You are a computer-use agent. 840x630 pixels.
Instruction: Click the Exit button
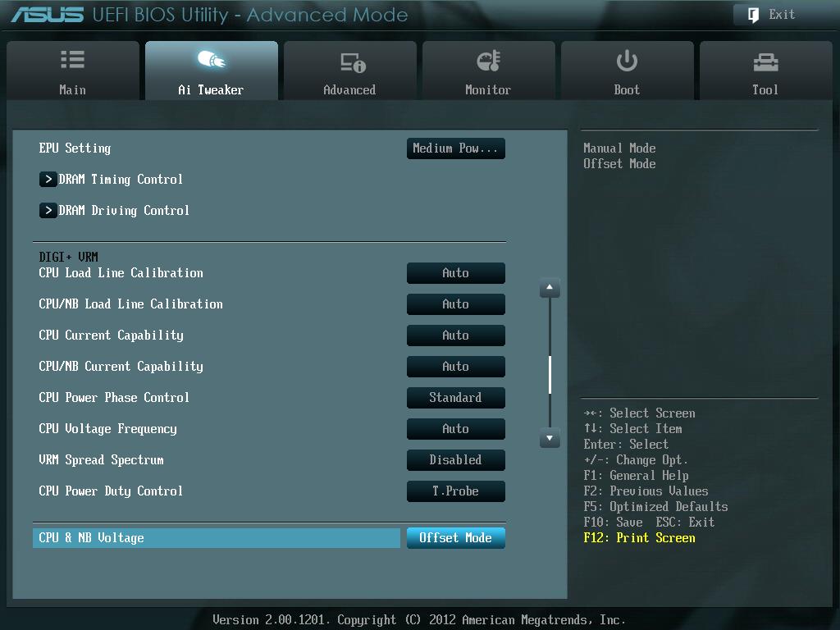pyautogui.click(x=782, y=15)
